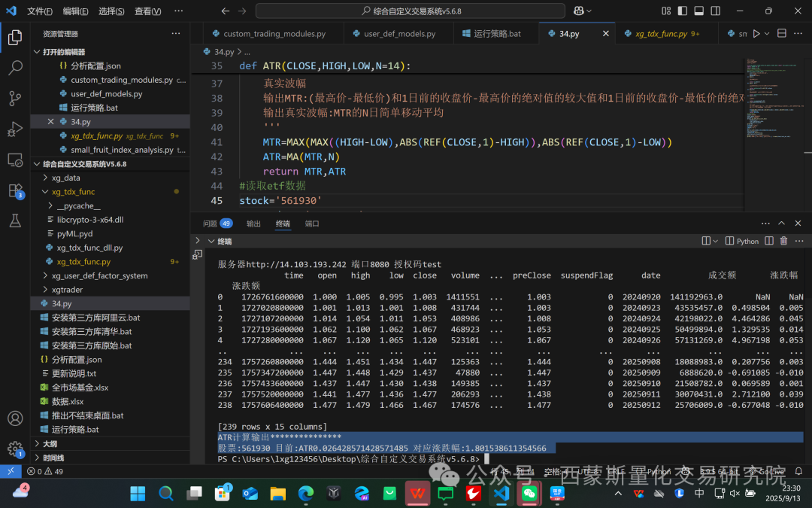Kill the terminal with trash icon
The image size is (812, 508).
783,241
